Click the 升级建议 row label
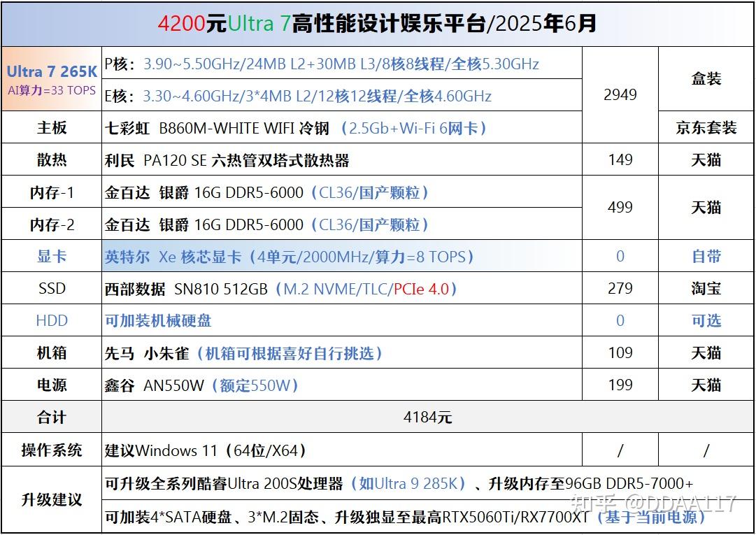 [52, 499]
